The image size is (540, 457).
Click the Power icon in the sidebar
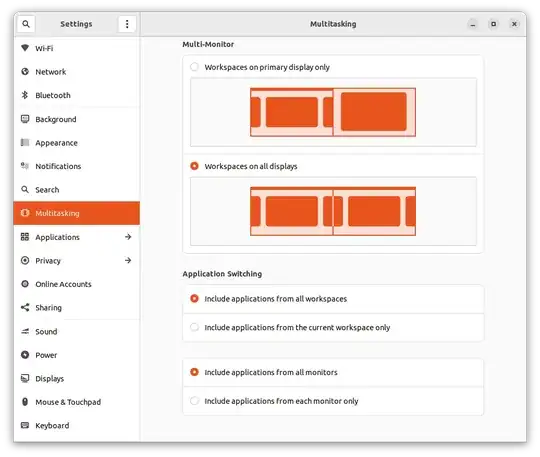coord(25,355)
